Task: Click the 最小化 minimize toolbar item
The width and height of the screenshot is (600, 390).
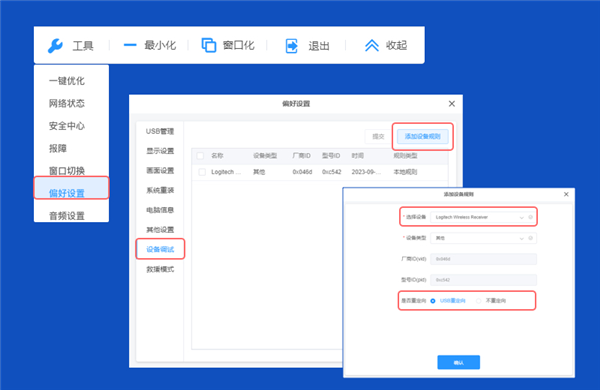Action: 150,45
